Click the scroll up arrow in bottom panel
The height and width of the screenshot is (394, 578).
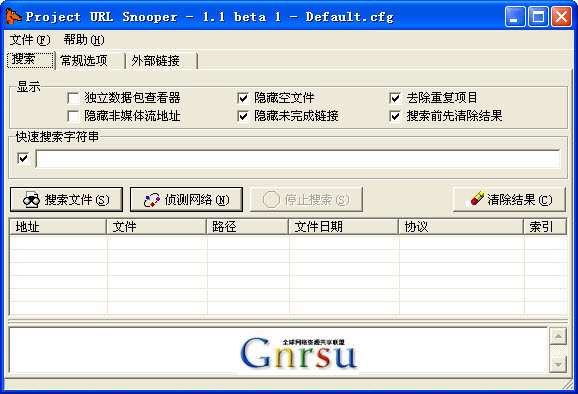point(558,336)
